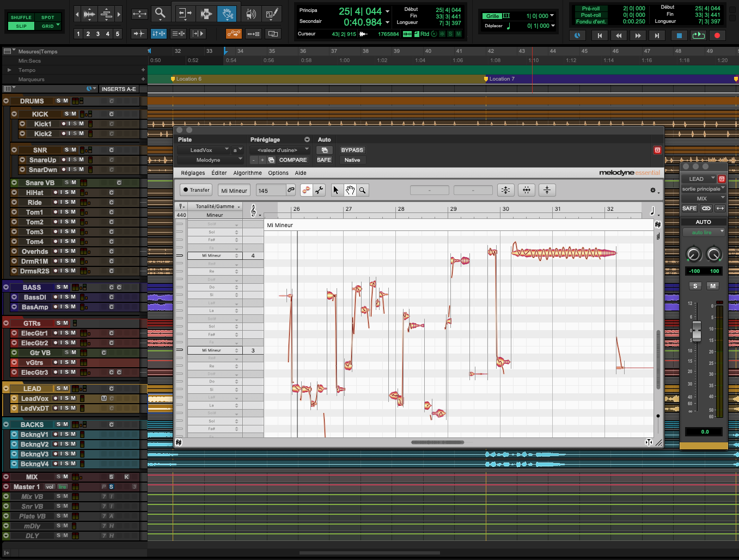This screenshot has height=560, width=739.
Task: Open the Melodyne plugin selector dropdown
Action: pyautogui.click(x=211, y=160)
